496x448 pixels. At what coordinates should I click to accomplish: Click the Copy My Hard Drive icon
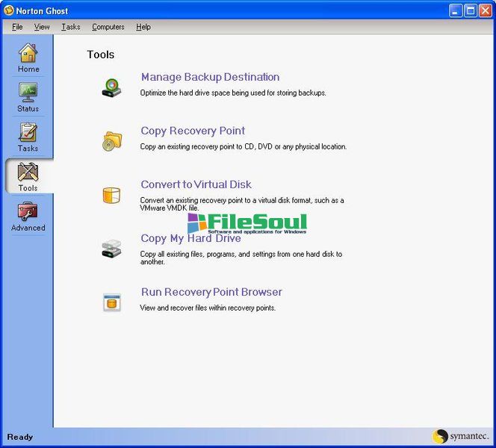(111, 249)
